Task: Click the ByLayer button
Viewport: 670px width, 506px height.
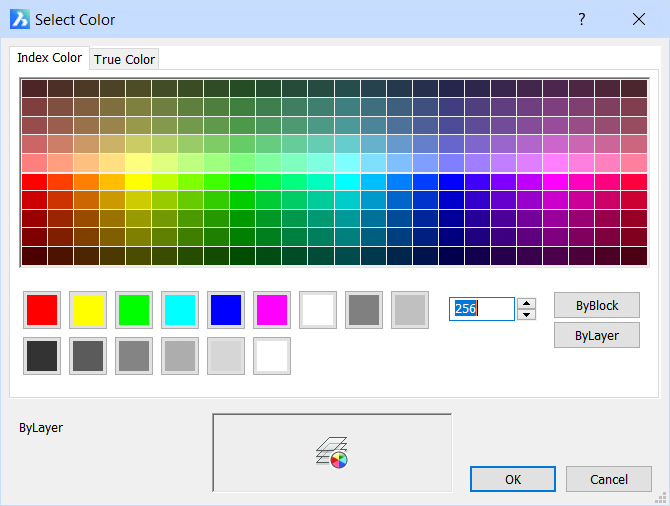Action: [597, 335]
